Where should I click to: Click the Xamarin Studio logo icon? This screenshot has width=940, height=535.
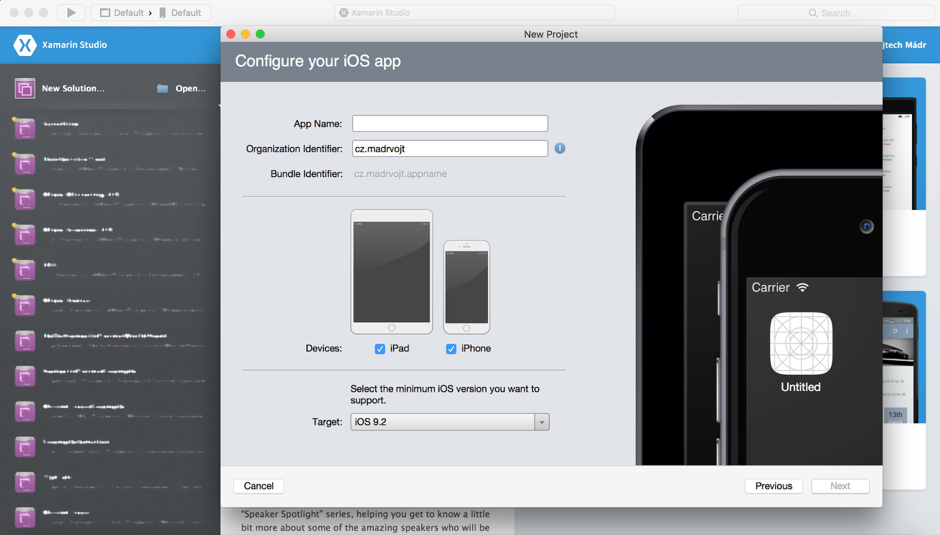pyautogui.click(x=25, y=45)
